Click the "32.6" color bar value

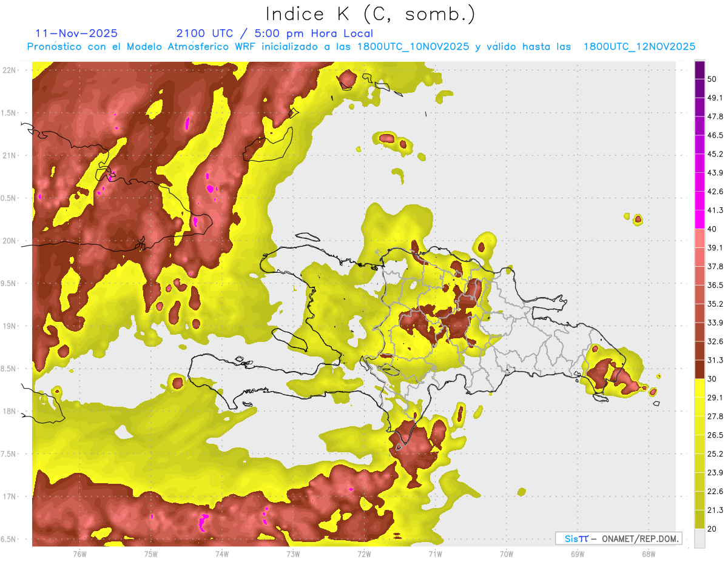(715, 341)
